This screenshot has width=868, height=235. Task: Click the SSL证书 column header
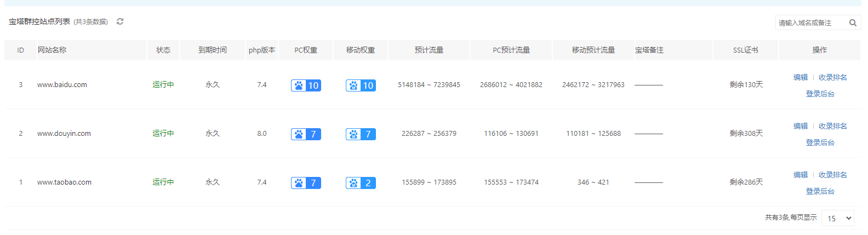746,50
